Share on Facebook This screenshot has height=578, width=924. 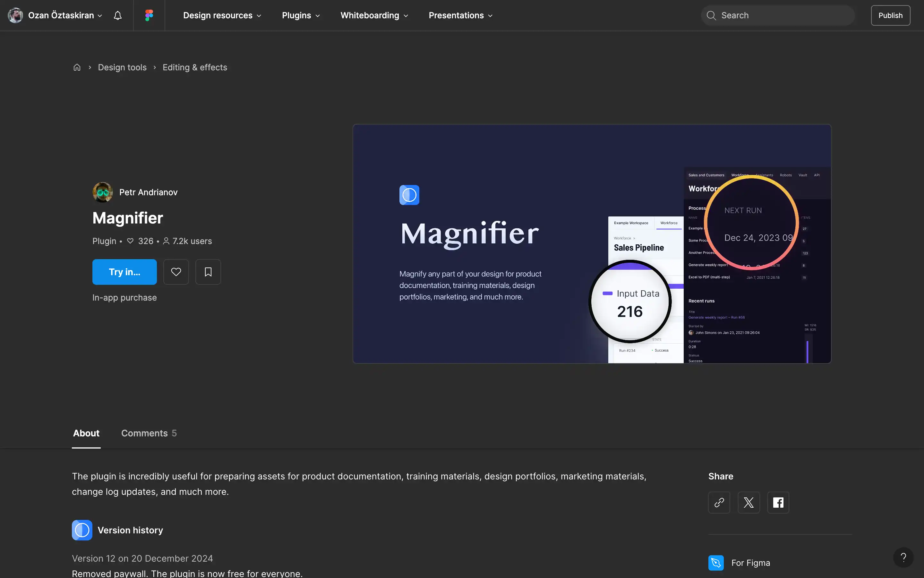(x=778, y=502)
